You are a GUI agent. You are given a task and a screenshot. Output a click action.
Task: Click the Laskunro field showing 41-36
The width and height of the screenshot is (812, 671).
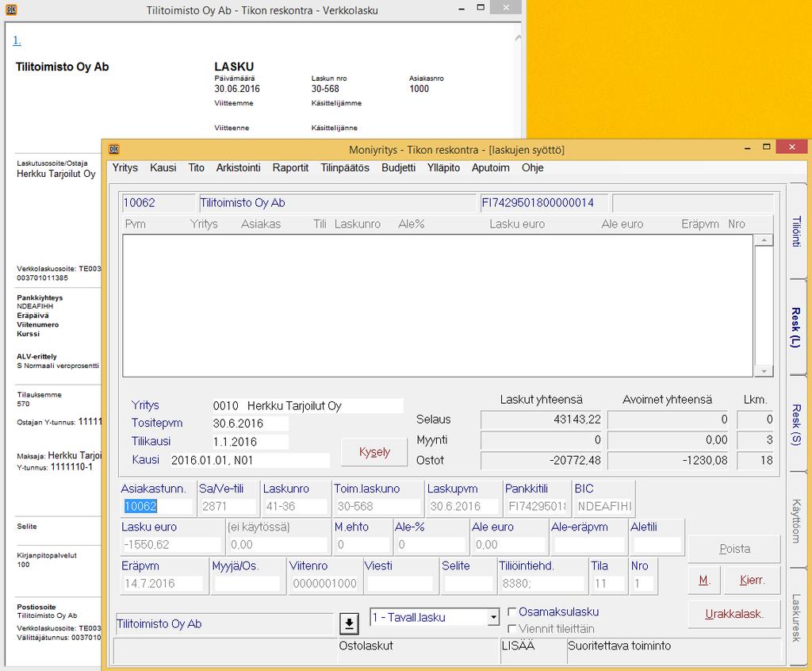pyautogui.click(x=296, y=506)
